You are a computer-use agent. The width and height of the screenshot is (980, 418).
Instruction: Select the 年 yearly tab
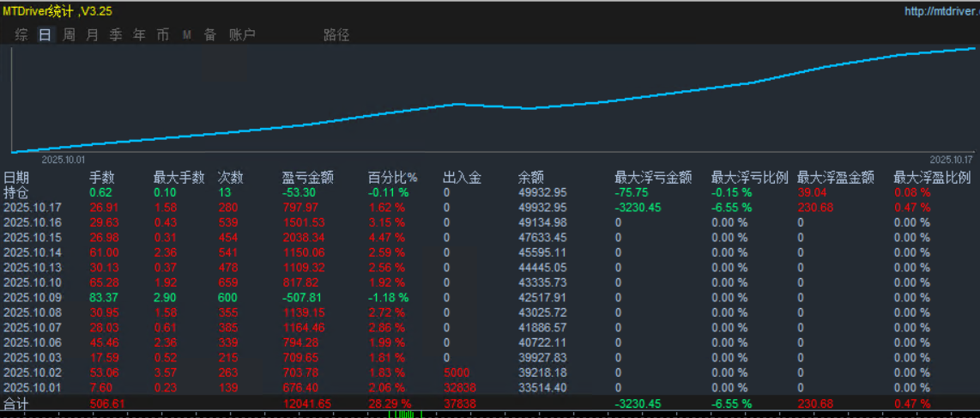139,35
